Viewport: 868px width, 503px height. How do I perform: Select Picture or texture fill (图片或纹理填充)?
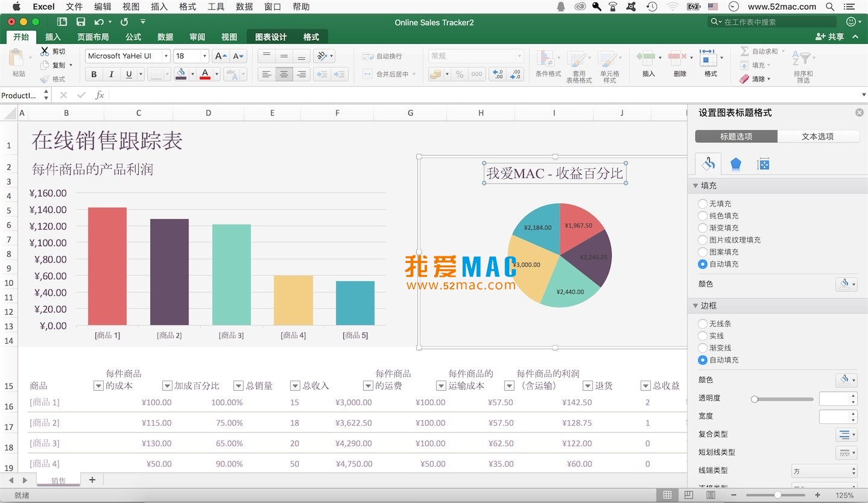click(703, 240)
